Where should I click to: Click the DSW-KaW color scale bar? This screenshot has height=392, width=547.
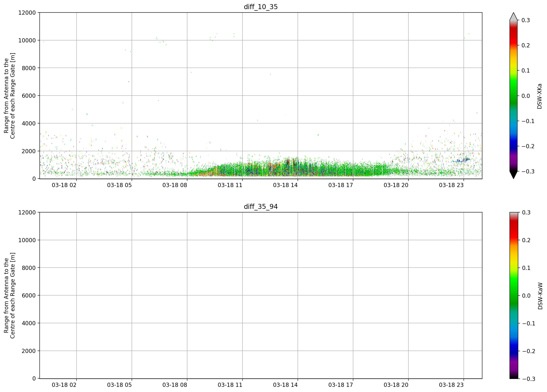tap(513, 295)
